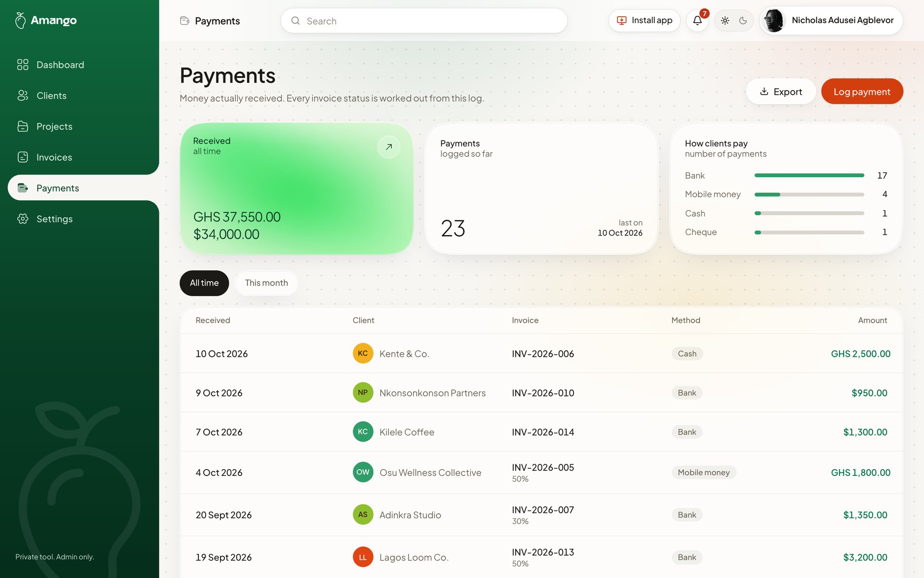Open the Clients people icon
The image size is (924, 578).
coord(23,95)
